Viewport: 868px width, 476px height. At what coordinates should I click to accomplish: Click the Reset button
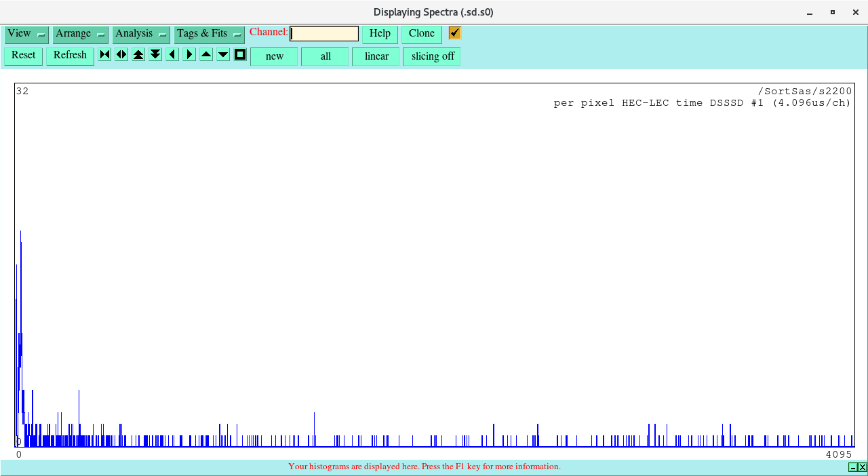click(24, 56)
